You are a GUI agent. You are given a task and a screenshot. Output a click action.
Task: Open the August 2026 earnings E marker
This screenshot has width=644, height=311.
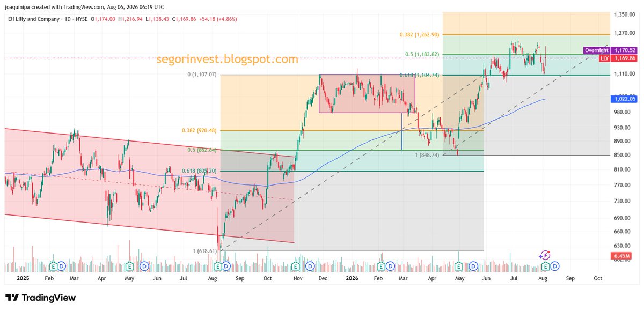click(x=546, y=266)
